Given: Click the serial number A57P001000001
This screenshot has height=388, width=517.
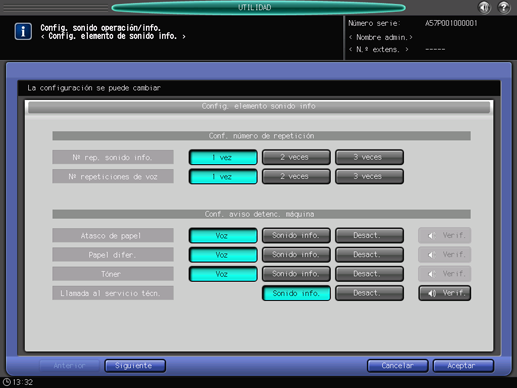Looking at the screenshot, I should point(451,23).
